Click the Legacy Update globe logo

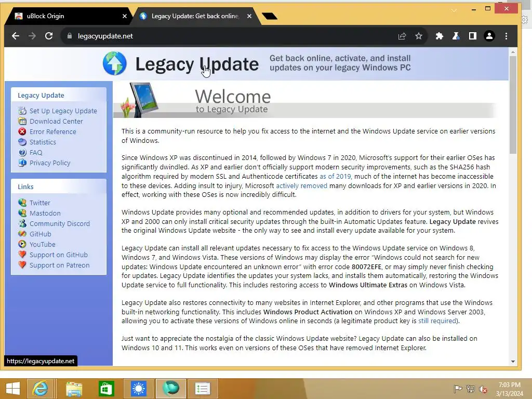(x=115, y=63)
